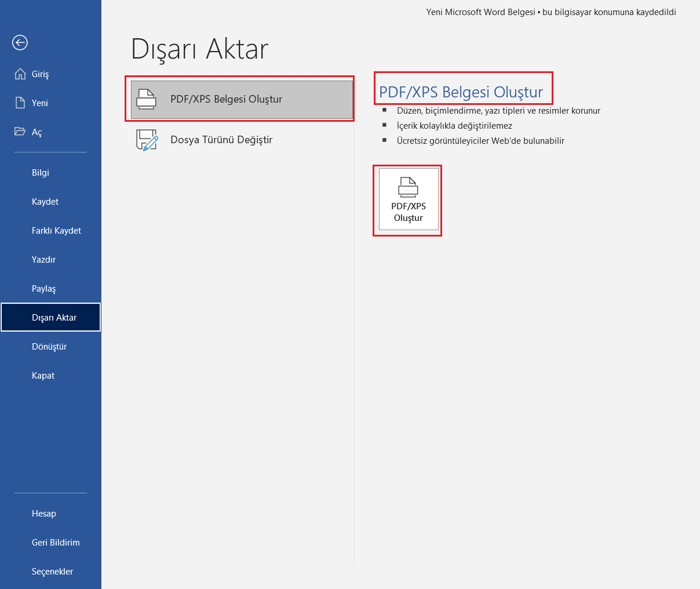Screen dimensions: 700x589
Task: Click the text 'Düzen, biçimlendirme, yazı tipleri ve resimler korunur'
Action: pyautogui.click(x=498, y=111)
